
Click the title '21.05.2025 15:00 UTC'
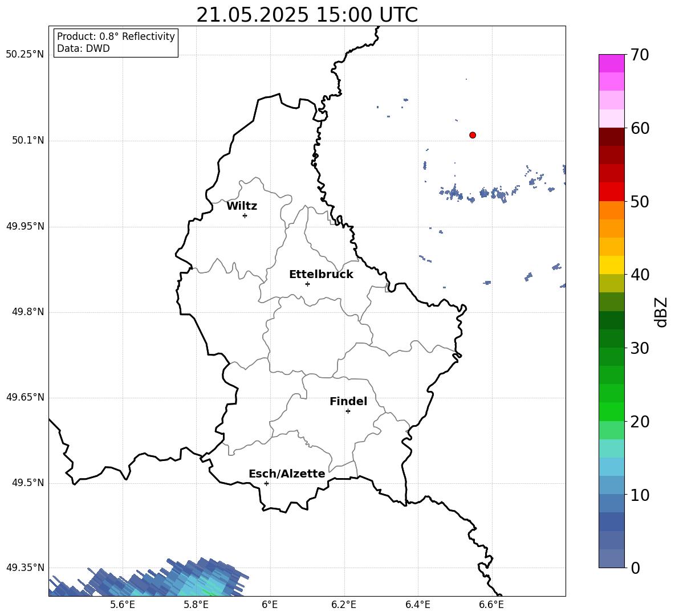[x=307, y=15]
